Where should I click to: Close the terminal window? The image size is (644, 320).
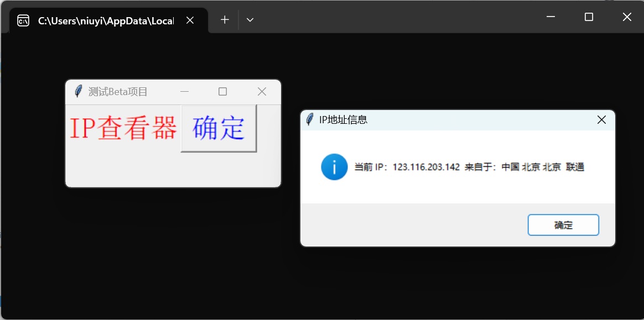[x=627, y=17]
